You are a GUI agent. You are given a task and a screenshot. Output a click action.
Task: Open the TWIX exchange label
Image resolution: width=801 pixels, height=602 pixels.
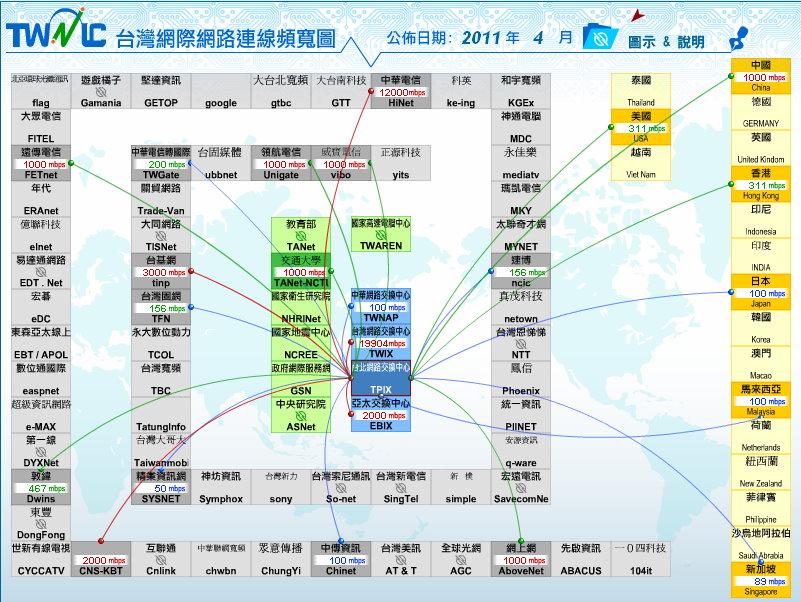pos(381,354)
